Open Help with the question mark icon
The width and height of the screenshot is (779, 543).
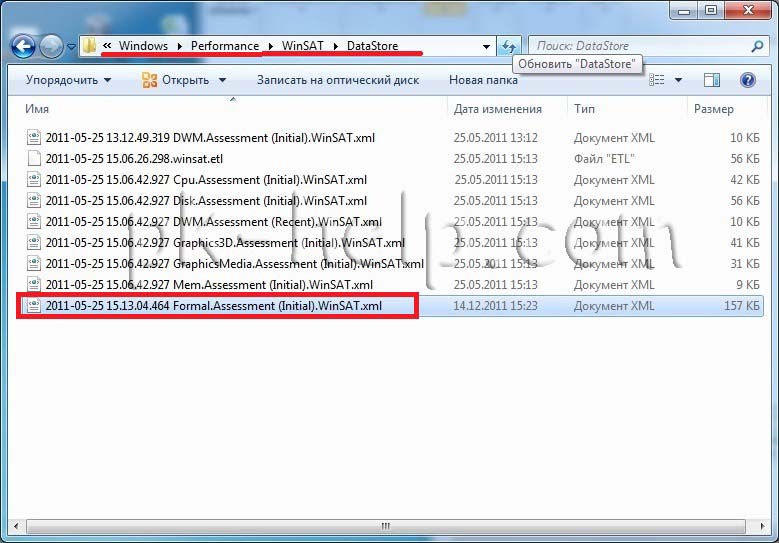pos(748,80)
